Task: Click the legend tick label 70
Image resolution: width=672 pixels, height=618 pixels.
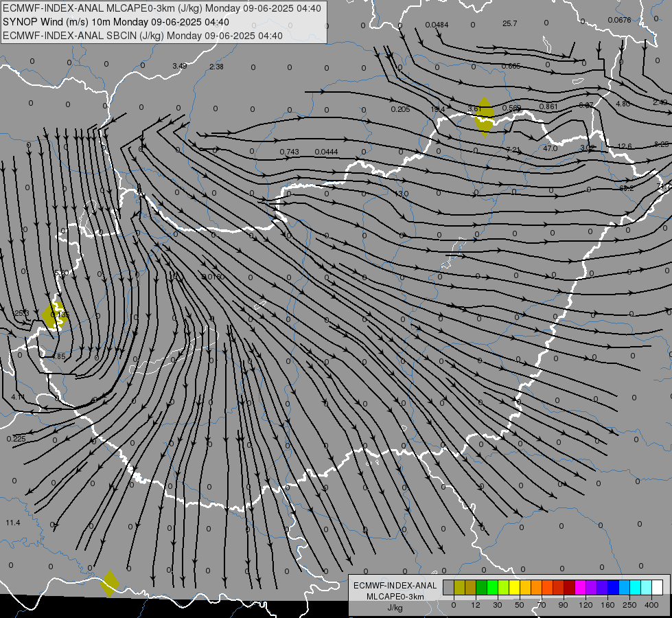Action: point(542,605)
